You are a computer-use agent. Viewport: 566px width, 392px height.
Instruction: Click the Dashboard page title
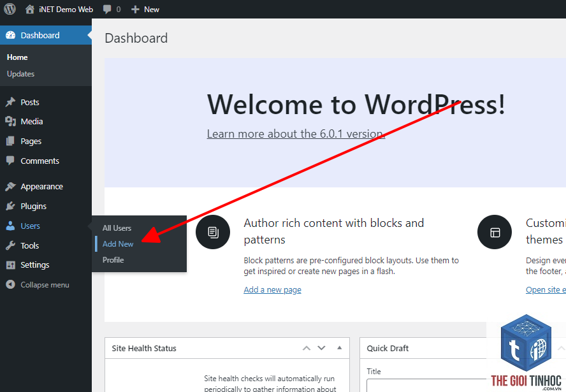click(136, 38)
